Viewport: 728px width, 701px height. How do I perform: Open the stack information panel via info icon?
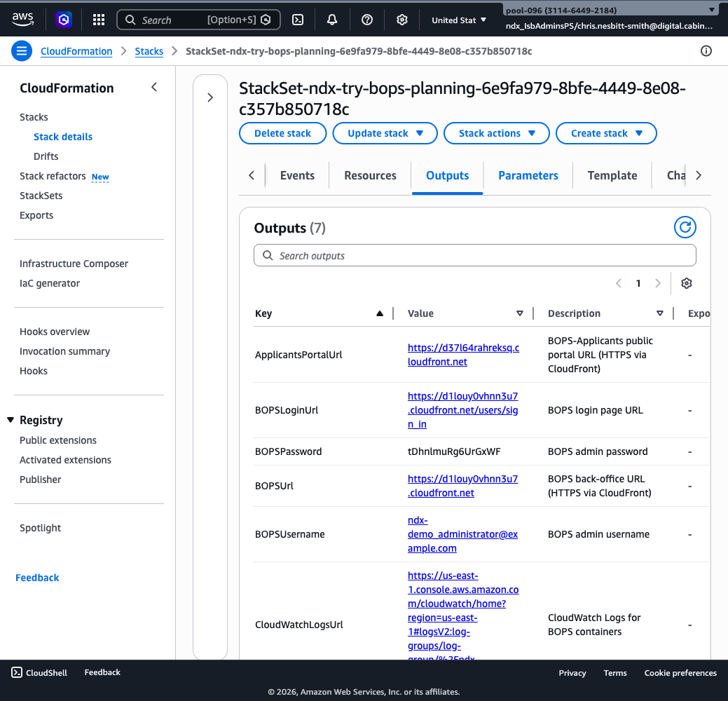pos(706,50)
